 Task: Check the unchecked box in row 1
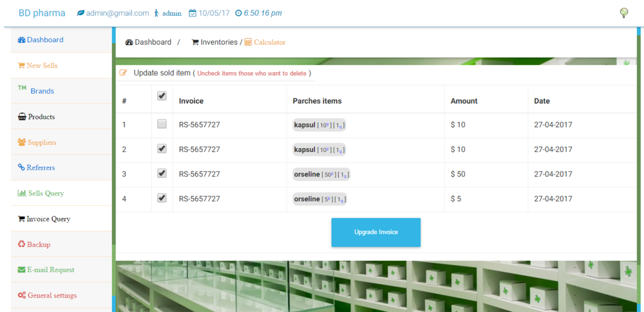(162, 124)
